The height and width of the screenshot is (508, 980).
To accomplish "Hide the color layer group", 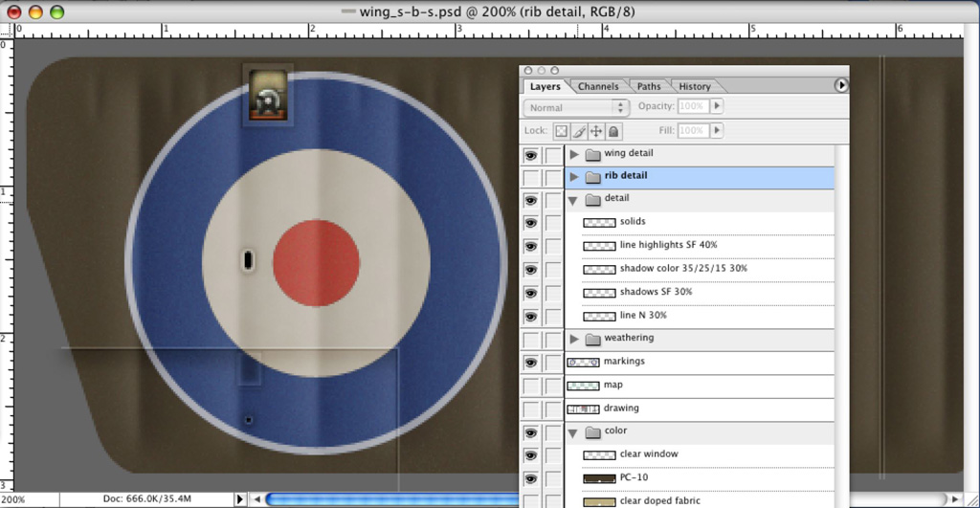I will click(530, 432).
